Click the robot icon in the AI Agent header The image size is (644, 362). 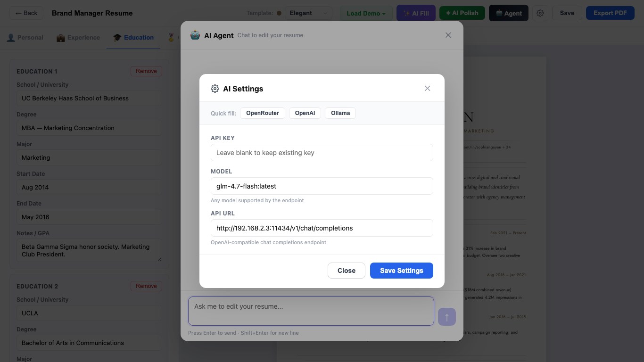click(195, 35)
